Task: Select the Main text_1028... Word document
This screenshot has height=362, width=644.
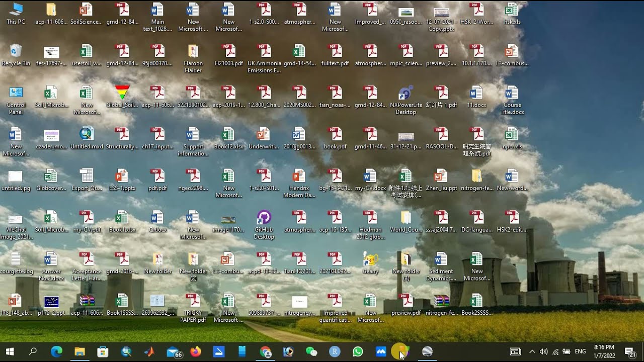Action: [x=157, y=17]
